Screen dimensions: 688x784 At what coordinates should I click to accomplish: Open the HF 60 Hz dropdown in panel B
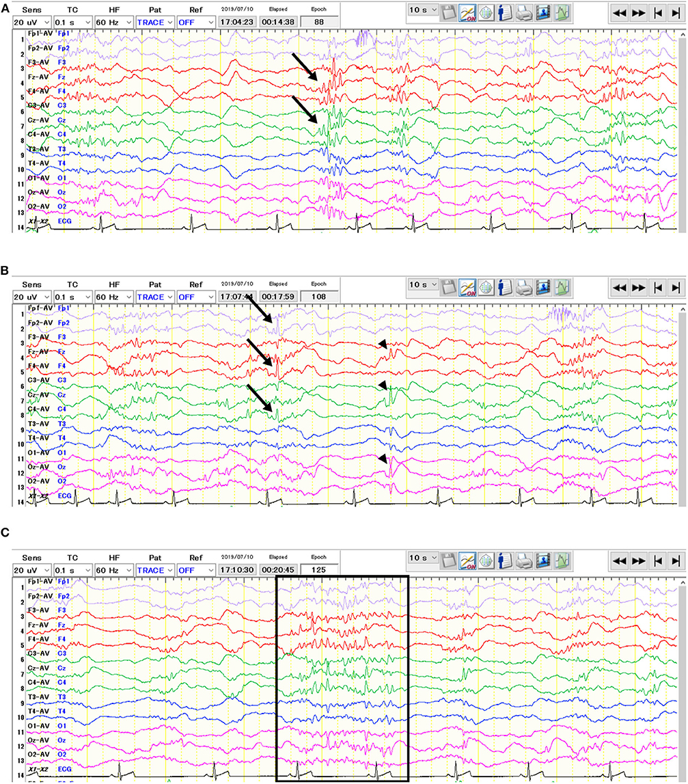click(114, 297)
